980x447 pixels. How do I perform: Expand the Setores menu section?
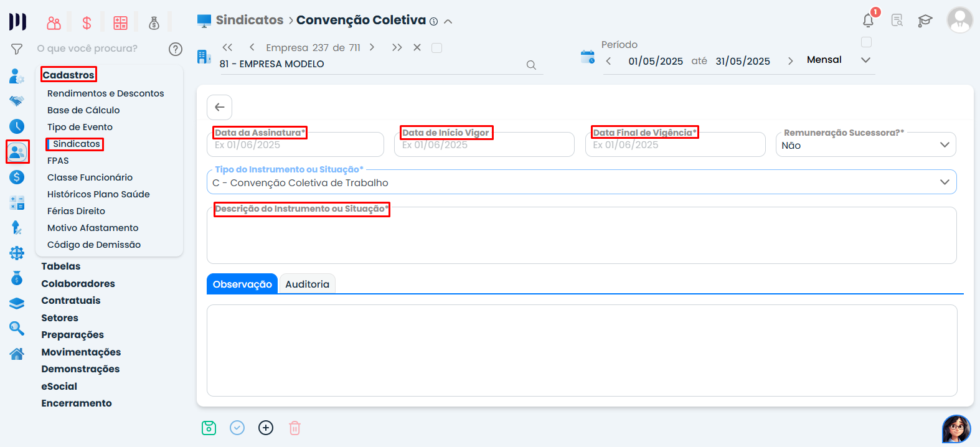[60, 318]
